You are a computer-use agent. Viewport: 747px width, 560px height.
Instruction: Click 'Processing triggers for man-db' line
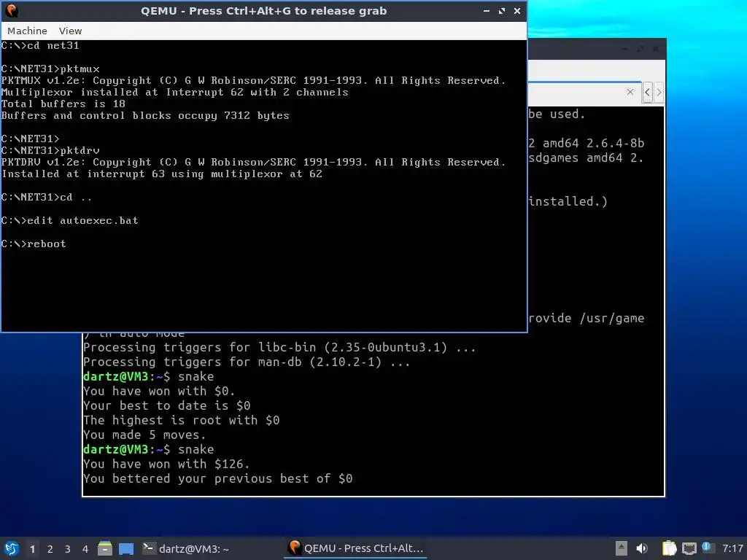247,362
